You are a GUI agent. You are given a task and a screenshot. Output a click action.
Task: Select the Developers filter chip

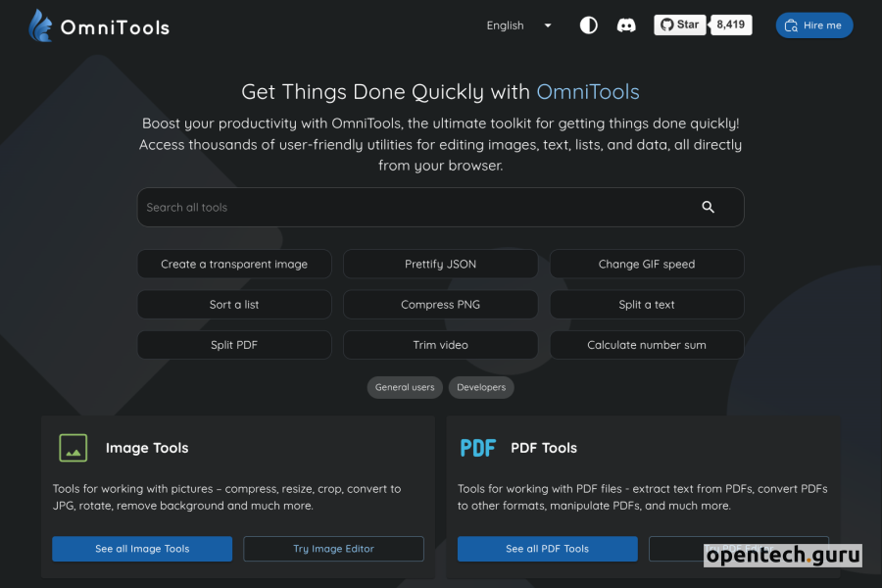click(481, 387)
